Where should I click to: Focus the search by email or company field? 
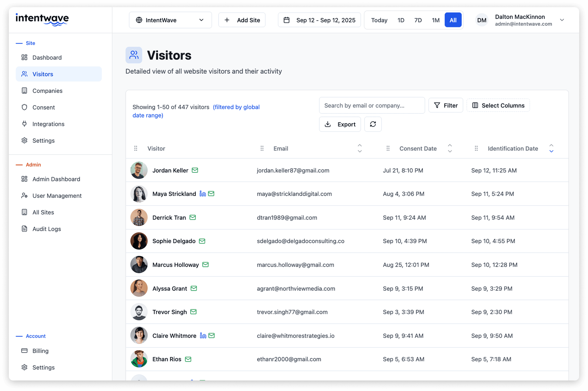(372, 105)
